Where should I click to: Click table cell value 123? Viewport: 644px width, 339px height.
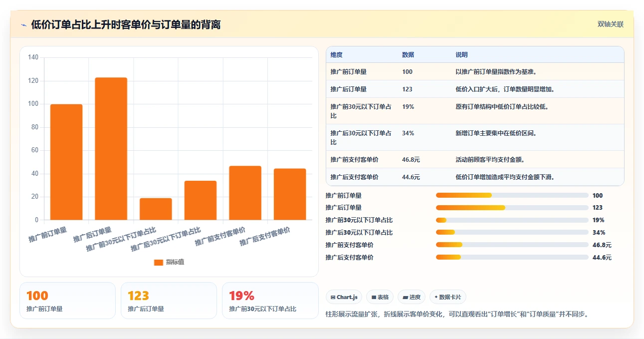click(407, 89)
